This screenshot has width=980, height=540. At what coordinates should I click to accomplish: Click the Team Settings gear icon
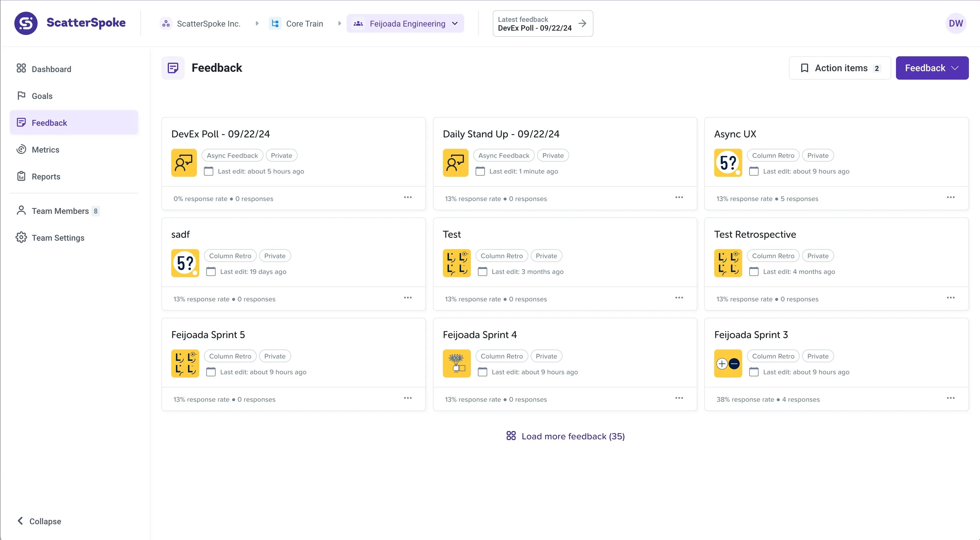click(x=21, y=237)
